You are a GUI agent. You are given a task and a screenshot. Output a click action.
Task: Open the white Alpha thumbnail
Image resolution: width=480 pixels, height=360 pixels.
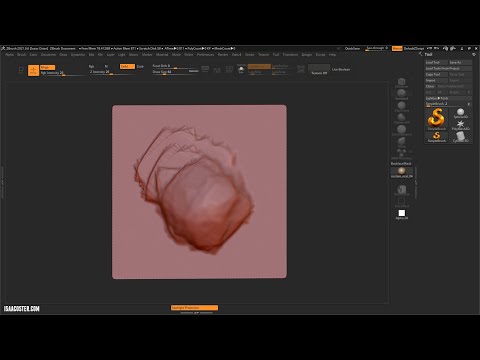point(402,214)
